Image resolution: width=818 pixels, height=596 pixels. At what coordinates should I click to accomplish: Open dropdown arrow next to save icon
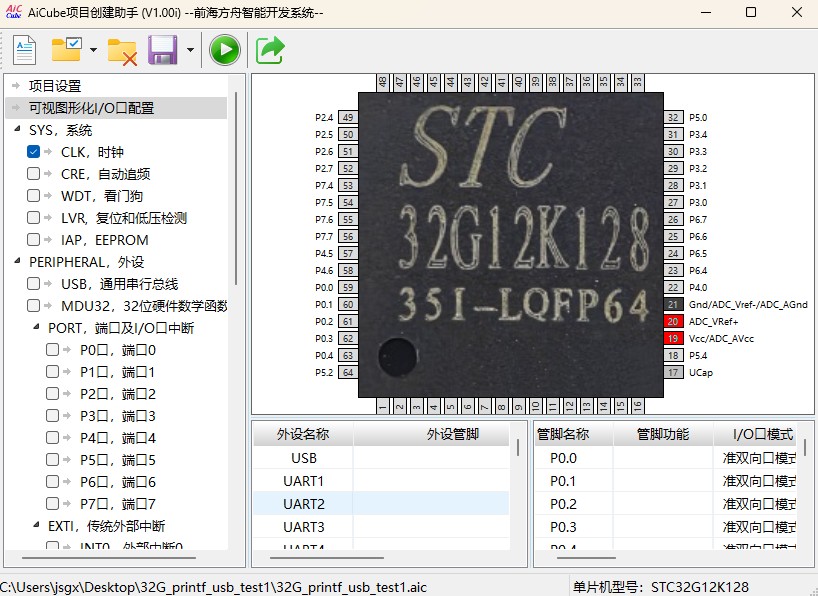pos(190,50)
